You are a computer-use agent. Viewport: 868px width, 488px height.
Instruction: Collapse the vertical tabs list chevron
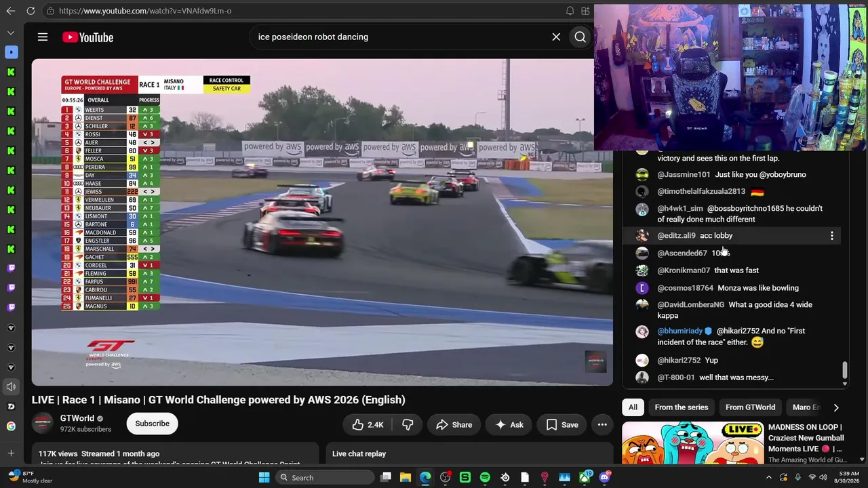[10, 33]
